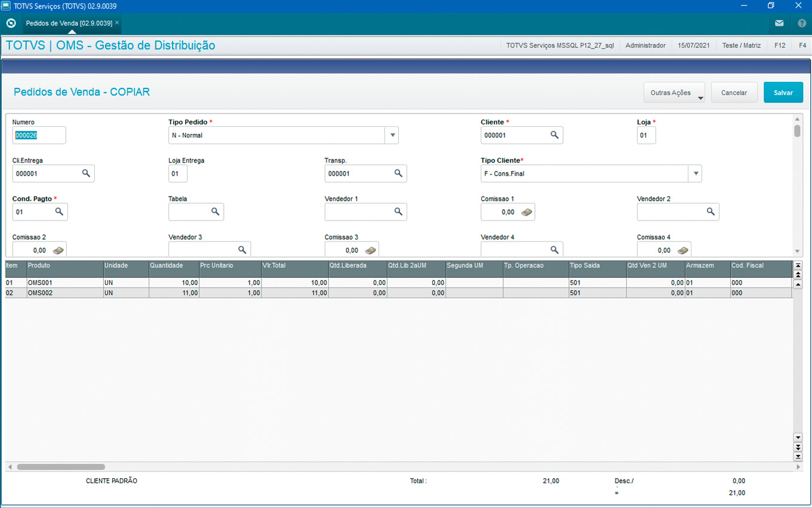Click the grid horizontal scrollbar thumb
812x508 pixels.
(61, 467)
